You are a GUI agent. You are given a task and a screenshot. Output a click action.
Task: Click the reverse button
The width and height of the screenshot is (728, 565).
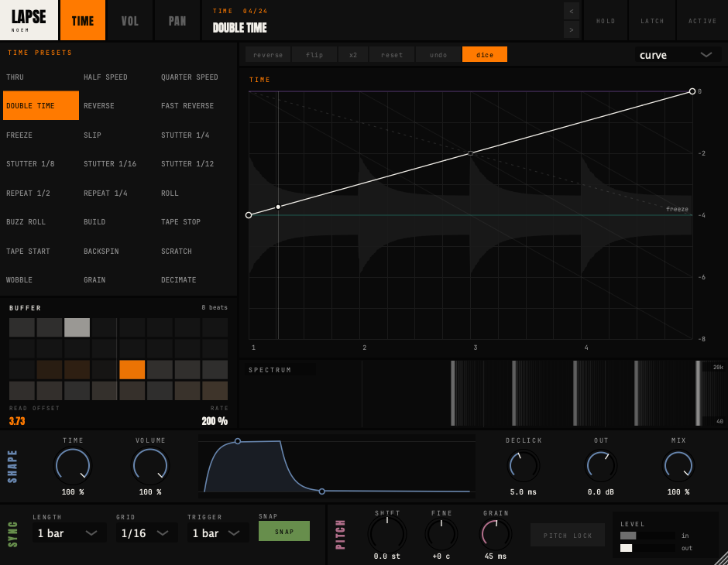268,55
